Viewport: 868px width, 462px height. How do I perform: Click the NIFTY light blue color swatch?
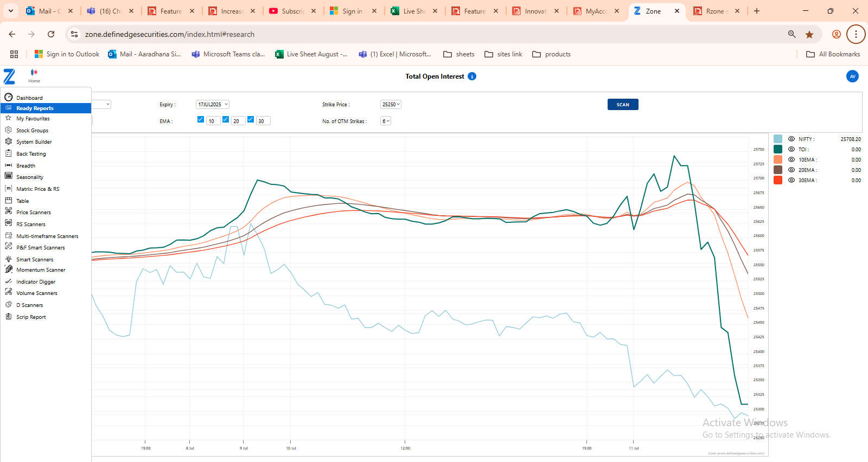tap(778, 139)
